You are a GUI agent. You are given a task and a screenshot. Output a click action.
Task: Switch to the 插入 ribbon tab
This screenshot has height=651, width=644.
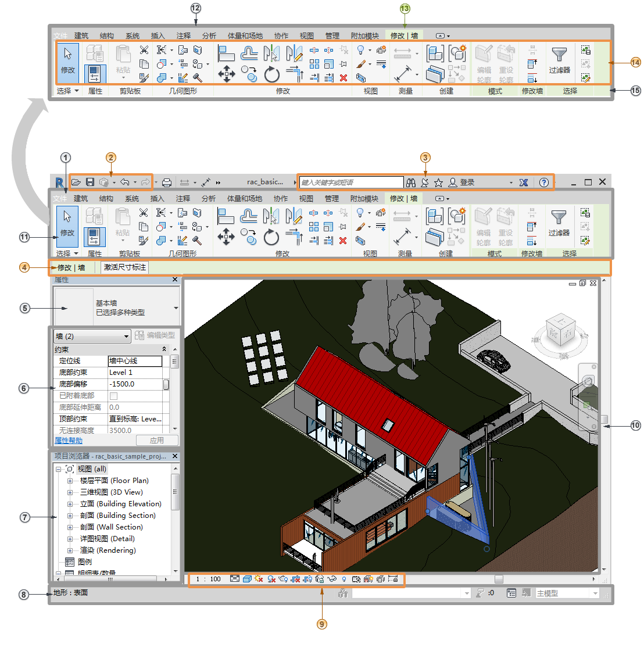pyautogui.click(x=158, y=198)
